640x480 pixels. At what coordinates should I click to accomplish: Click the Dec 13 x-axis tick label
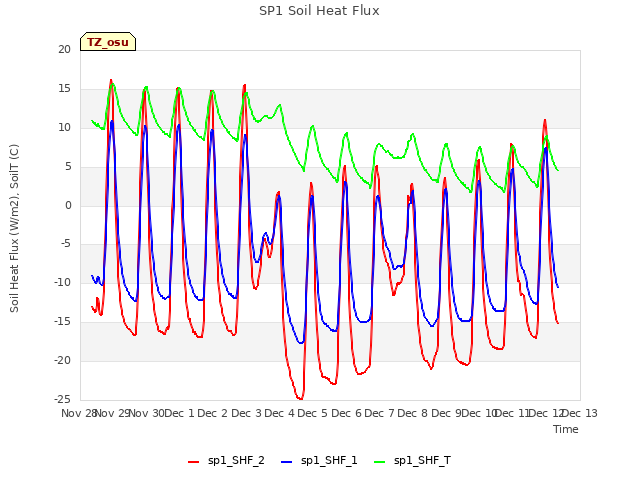click(580, 413)
